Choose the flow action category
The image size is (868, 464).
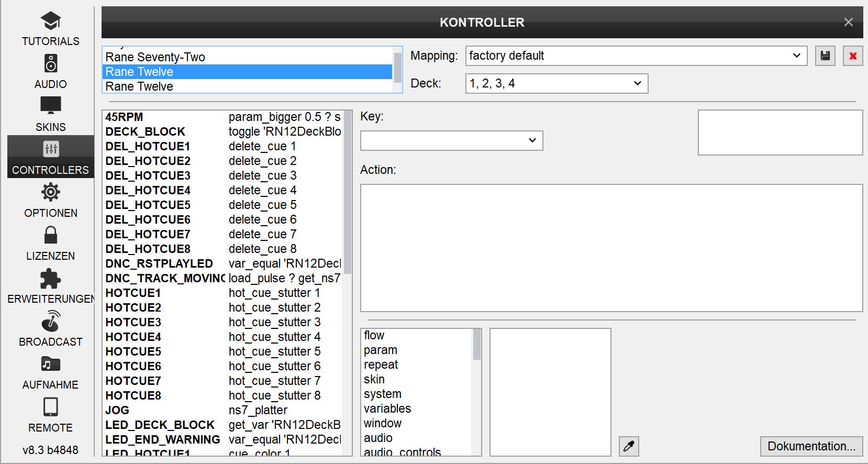(417, 335)
